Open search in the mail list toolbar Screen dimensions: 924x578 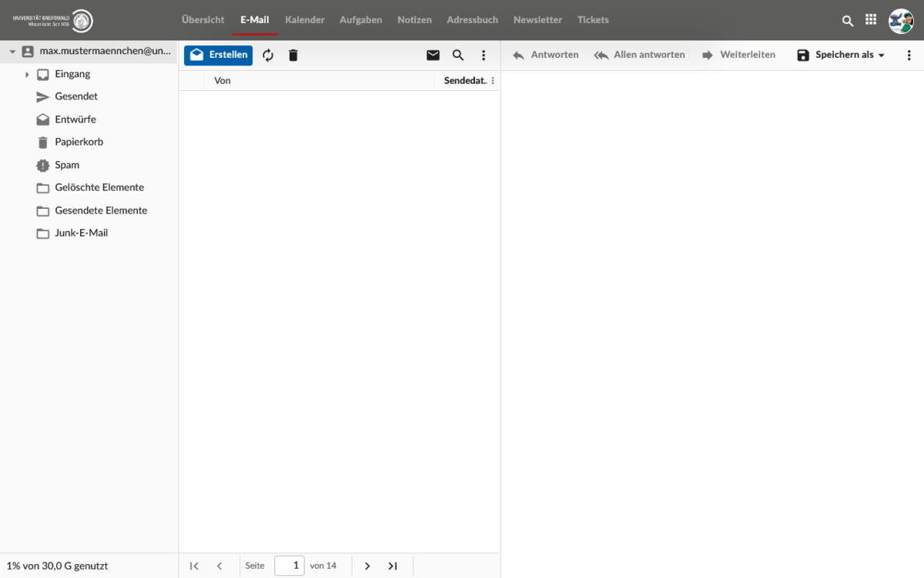[x=458, y=55]
